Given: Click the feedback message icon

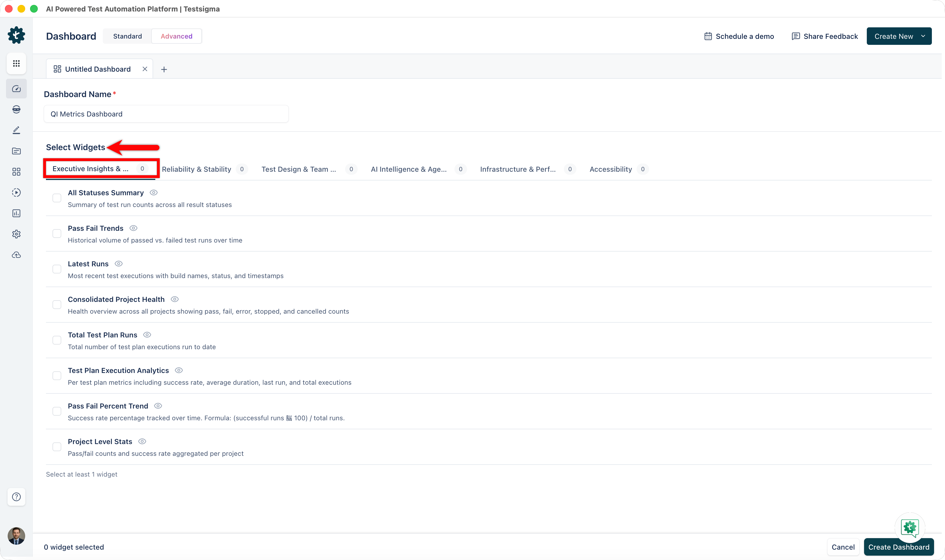Looking at the screenshot, I should (796, 36).
